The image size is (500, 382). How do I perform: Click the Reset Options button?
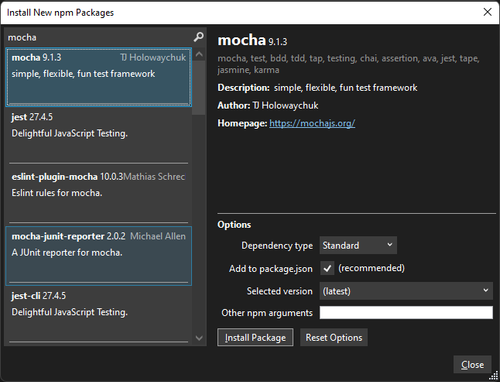[x=334, y=337]
